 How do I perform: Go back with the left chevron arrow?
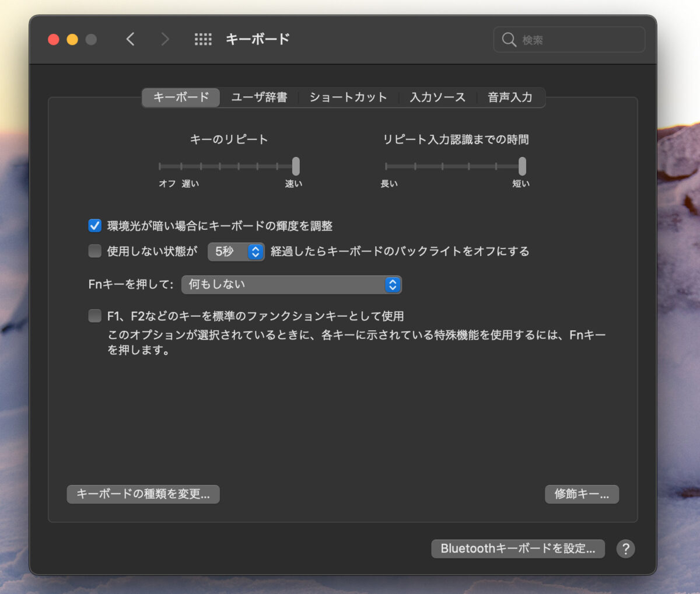coord(130,39)
